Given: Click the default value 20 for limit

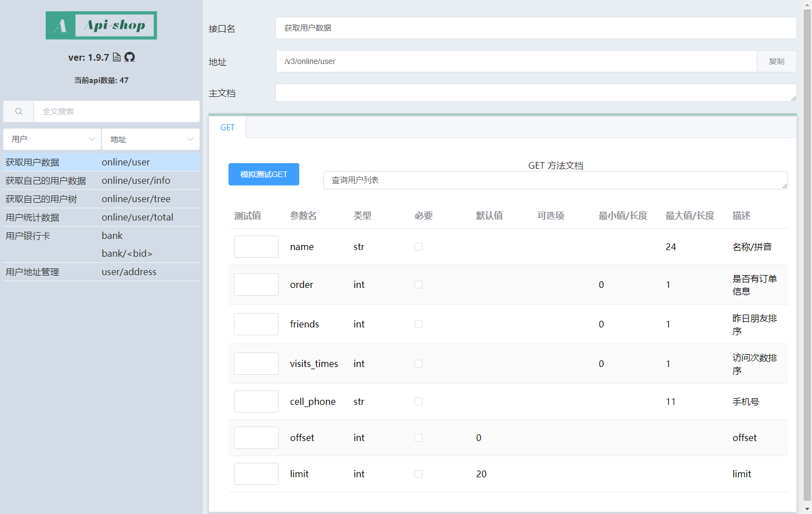Looking at the screenshot, I should [482, 474].
